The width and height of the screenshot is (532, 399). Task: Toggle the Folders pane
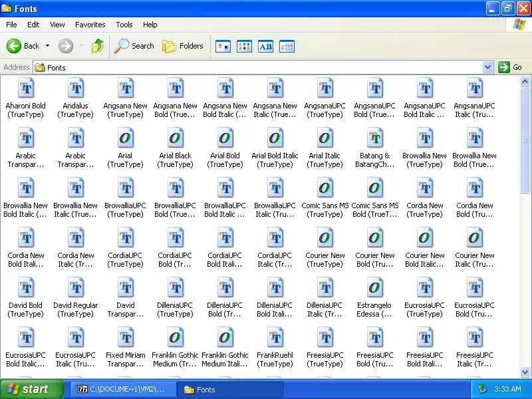click(x=183, y=46)
